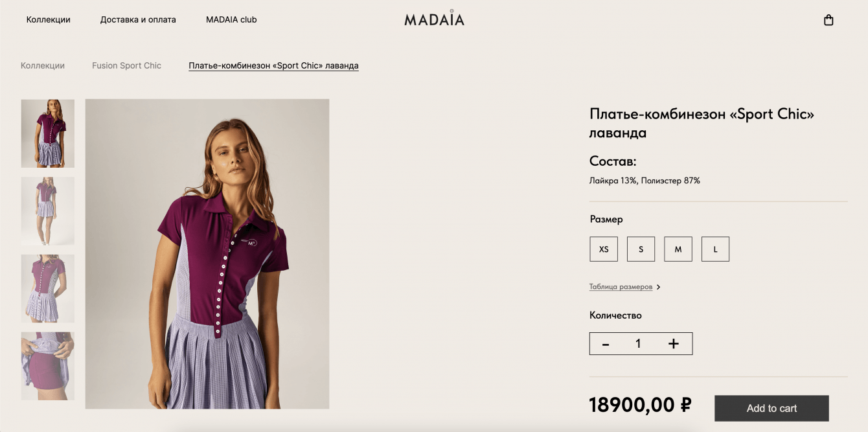Select the first product thumbnail
The height and width of the screenshot is (432, 868).
point(48,133)
